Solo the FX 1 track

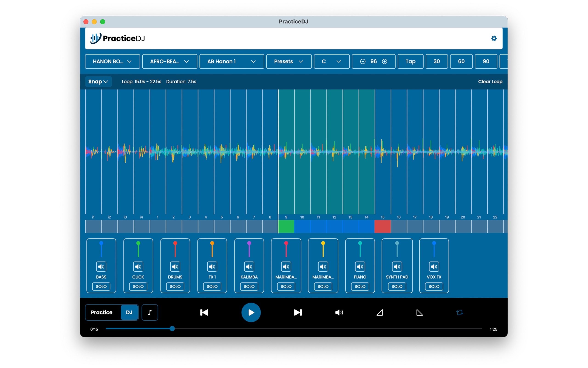212,287
